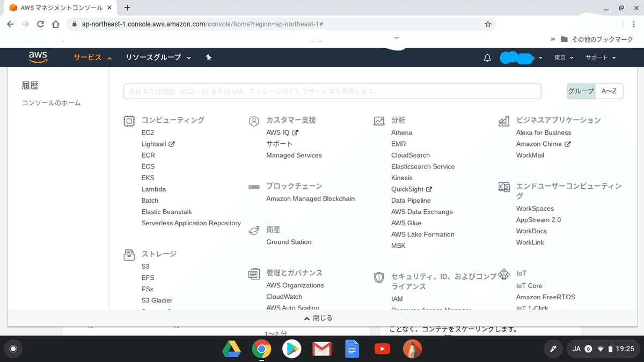Open the ChromeOS launcher button

click(x=13, y=349)
